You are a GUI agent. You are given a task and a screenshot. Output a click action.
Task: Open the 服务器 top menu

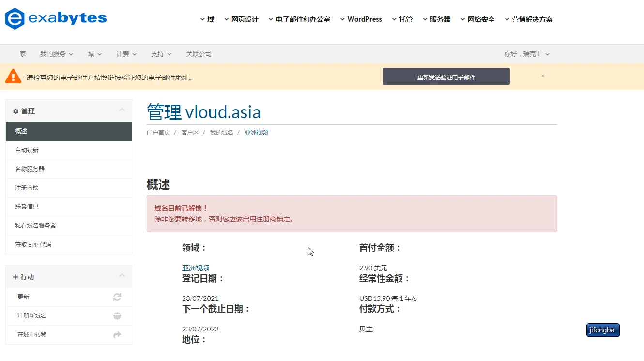click(436, 19)
